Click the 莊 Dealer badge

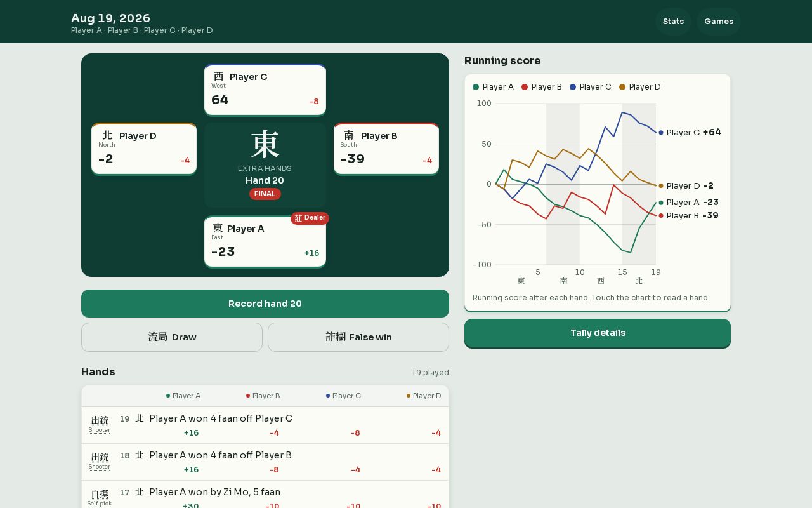(310, 218)
